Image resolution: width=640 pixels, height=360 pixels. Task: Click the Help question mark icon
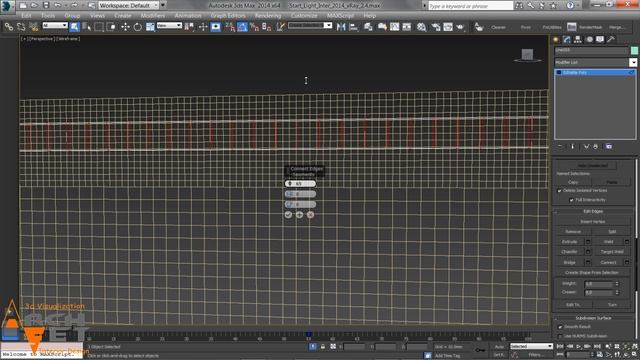[570, 5]
